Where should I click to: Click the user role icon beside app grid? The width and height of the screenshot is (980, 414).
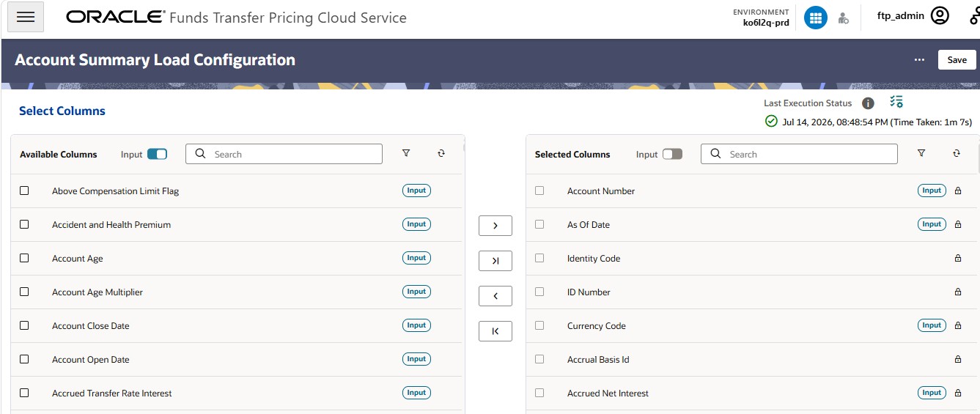(844, 18)
